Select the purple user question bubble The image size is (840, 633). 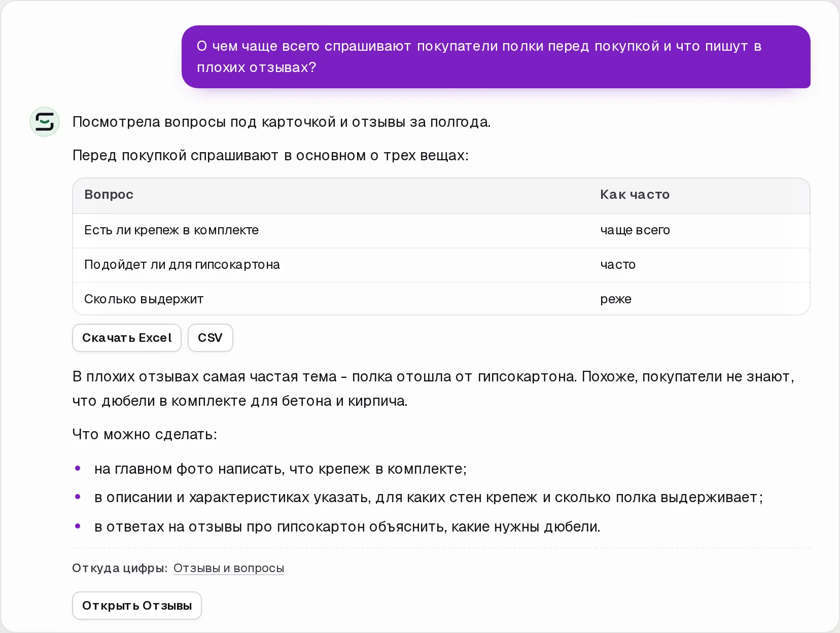[x=496, y=57]
